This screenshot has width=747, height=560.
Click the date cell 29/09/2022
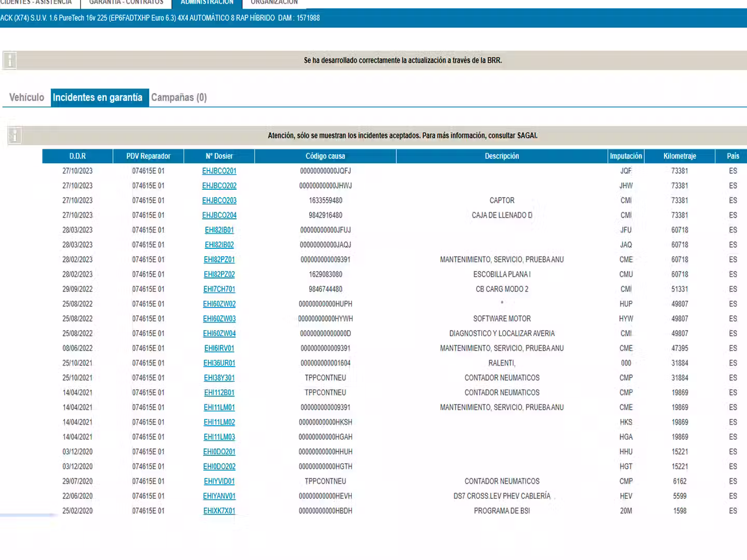(x=78, y=289)
